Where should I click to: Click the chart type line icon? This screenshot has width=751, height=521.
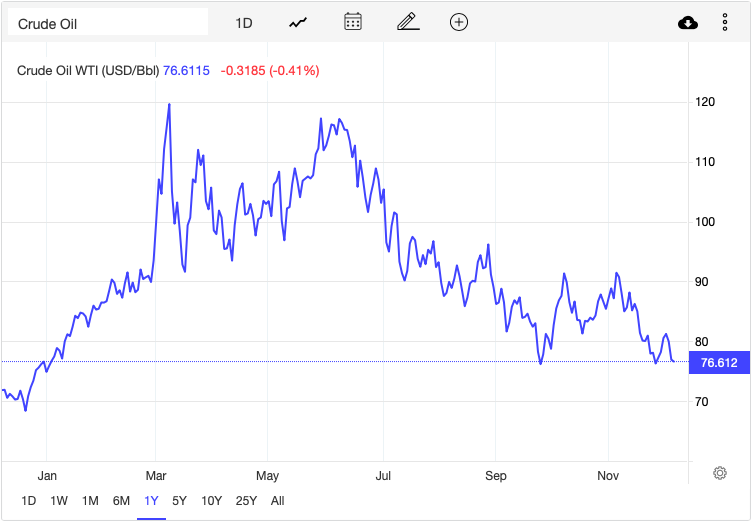(298, 22)
